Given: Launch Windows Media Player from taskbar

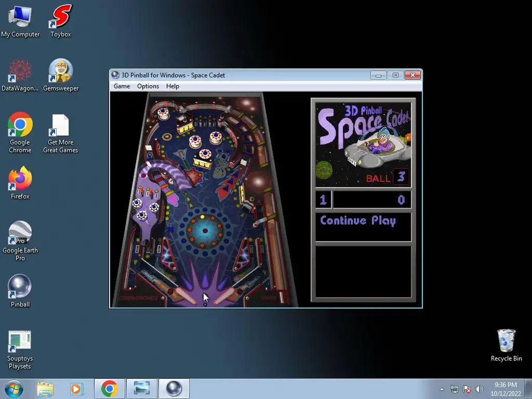Looking at the screenshot, I should (76, 389).
